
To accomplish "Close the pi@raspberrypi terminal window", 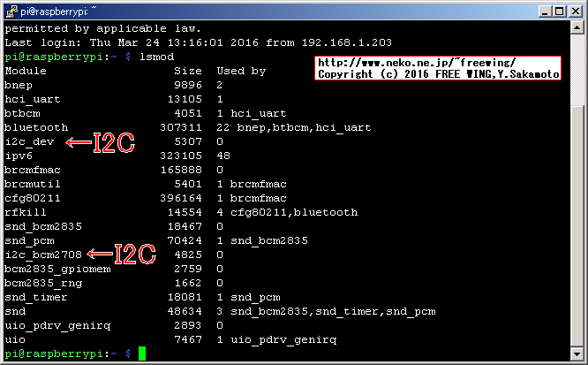I will pyautogui.click(x=576, y=11).
